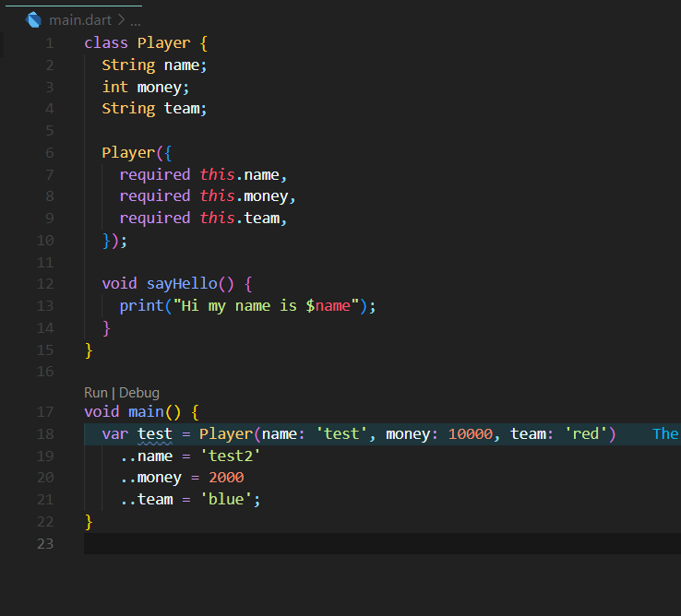Viewport: 681px width, 616px height.
Task: Open main.dart in the breadcrumb
Action: (x=80, y=20)
